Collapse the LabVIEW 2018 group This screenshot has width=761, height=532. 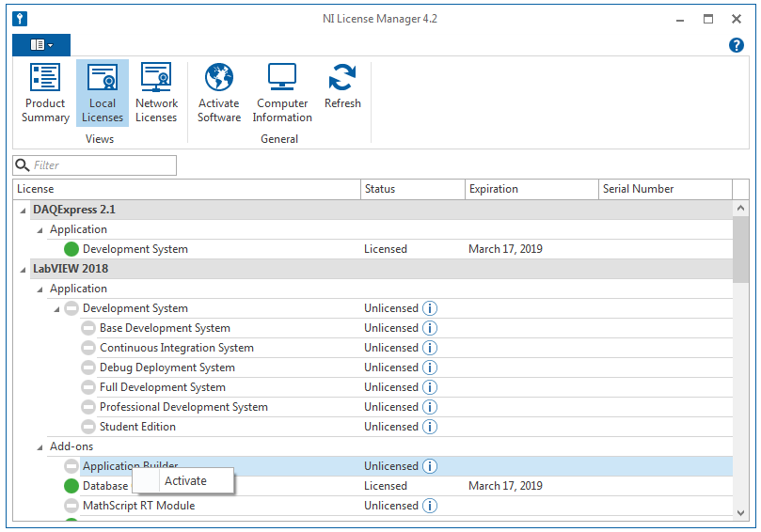(x=23, y=269)
